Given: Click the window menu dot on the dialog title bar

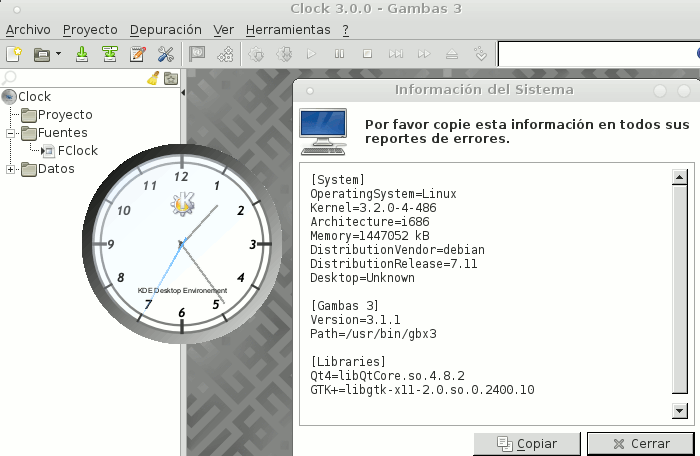Looking at the screenshot, I should point(309,91).
